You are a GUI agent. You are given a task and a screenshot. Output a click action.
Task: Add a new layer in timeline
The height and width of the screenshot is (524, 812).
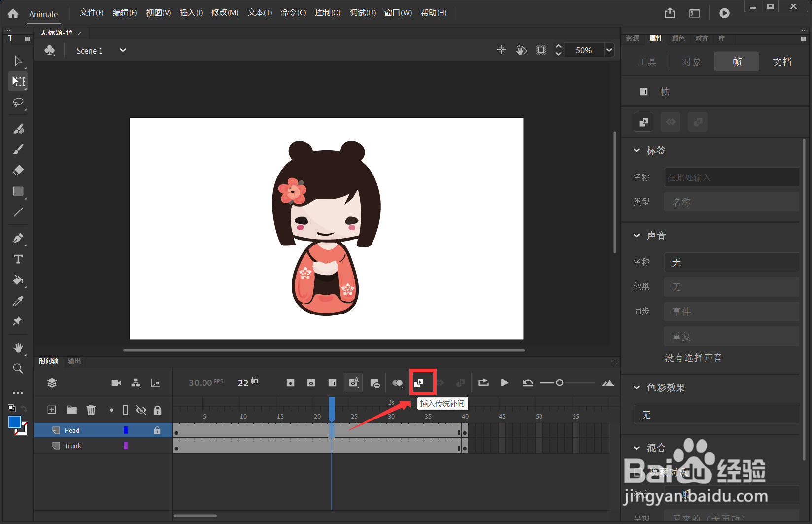(52, 410)
